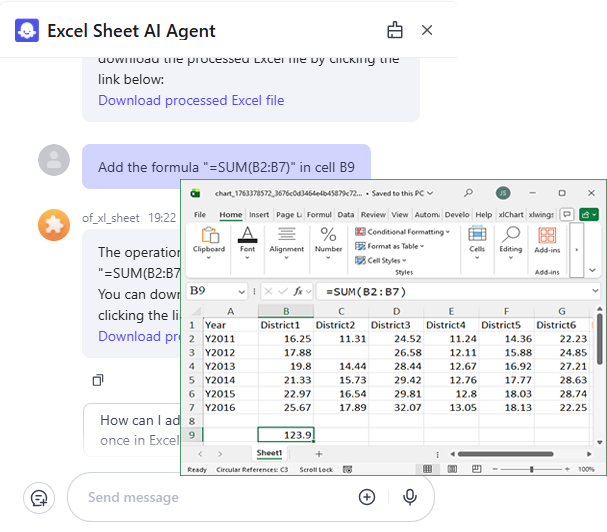Click the horizontal scrollbar in Excel
This screenshot has height=532, width=607.
pos(505,454)
